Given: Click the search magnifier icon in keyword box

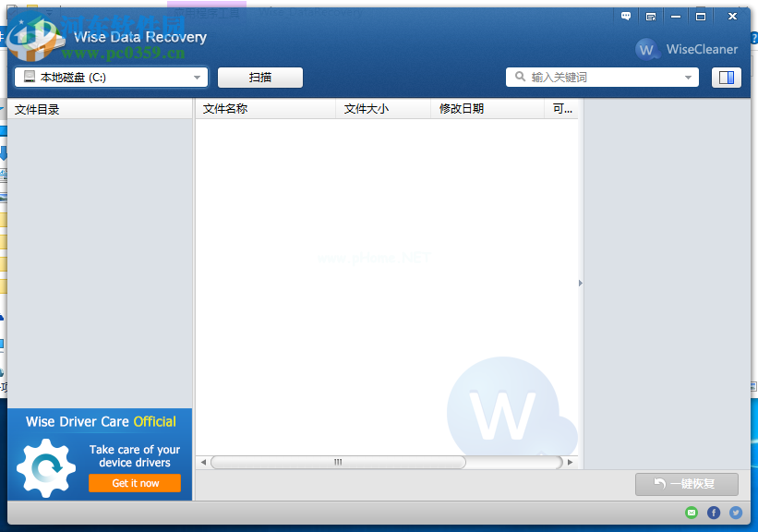Looking at the screenshot, I should pyautogui.click(x=519, y=77).
